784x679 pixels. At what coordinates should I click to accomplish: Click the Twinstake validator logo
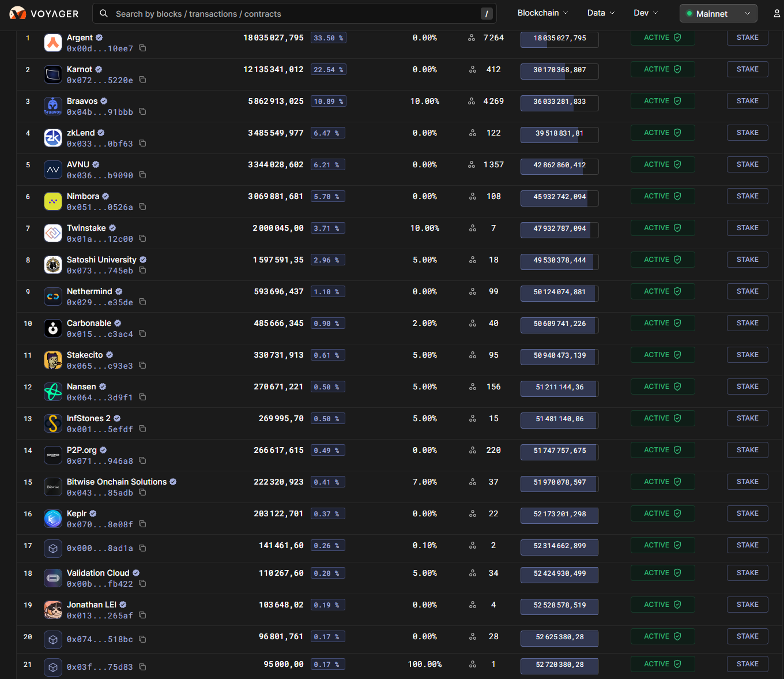(x=53, y=233)
